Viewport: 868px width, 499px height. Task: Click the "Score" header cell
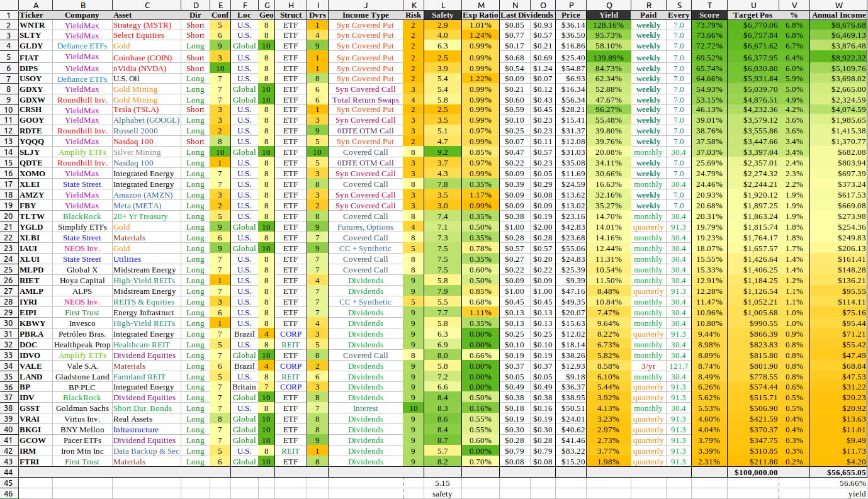(x=709, y=14)
